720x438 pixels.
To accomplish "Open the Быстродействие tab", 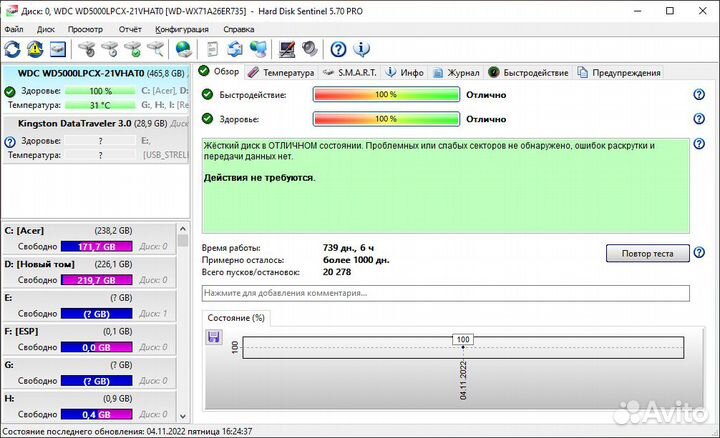I will pyautogui.click(x=529, y=73).
